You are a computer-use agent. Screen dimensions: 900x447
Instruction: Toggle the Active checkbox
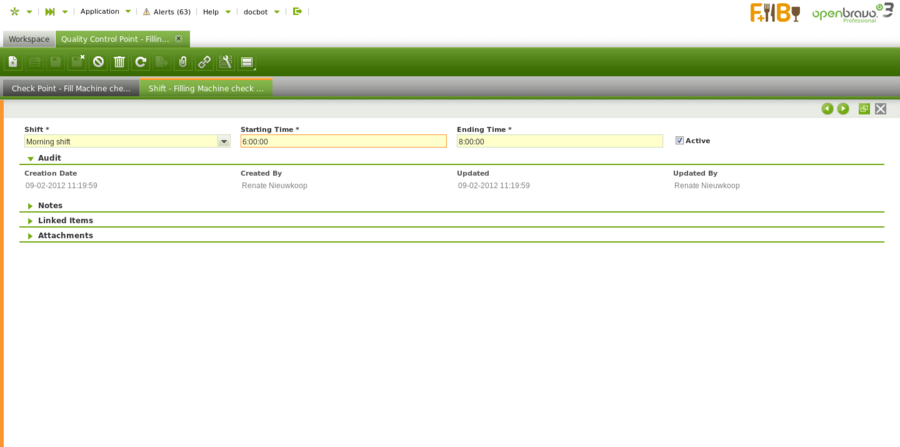pos(680,141)
